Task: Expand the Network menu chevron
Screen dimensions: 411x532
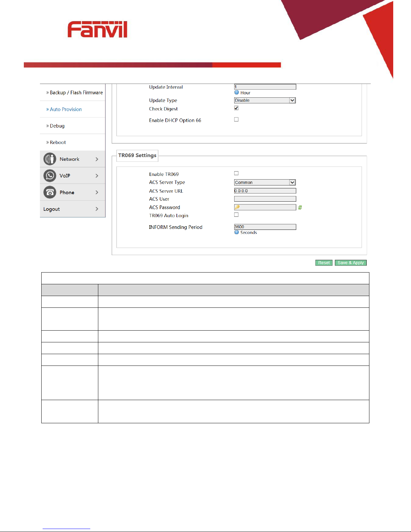Action: click(x=97, y=159)
